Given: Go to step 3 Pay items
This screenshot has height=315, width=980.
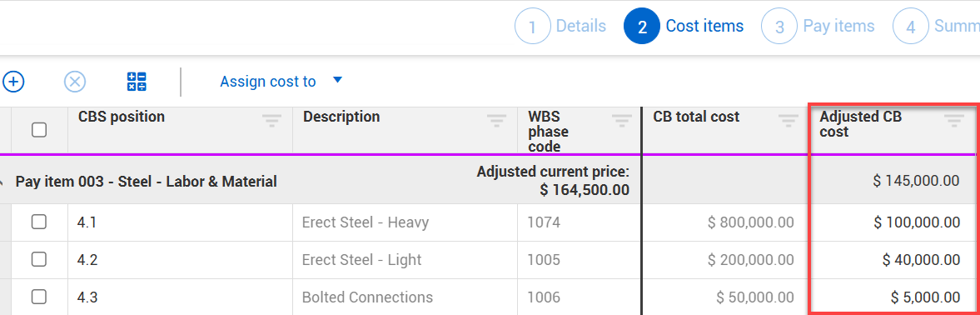Looking at the screenshot, I should [x=818, y=27].
